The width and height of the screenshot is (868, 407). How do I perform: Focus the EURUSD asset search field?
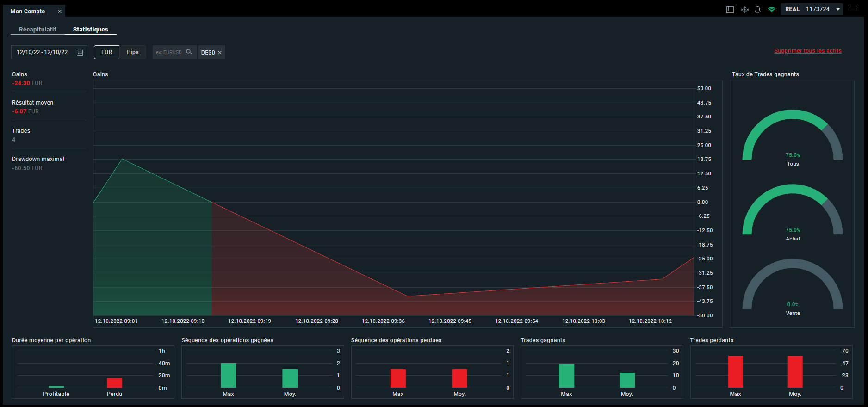[x=169, y=52]
